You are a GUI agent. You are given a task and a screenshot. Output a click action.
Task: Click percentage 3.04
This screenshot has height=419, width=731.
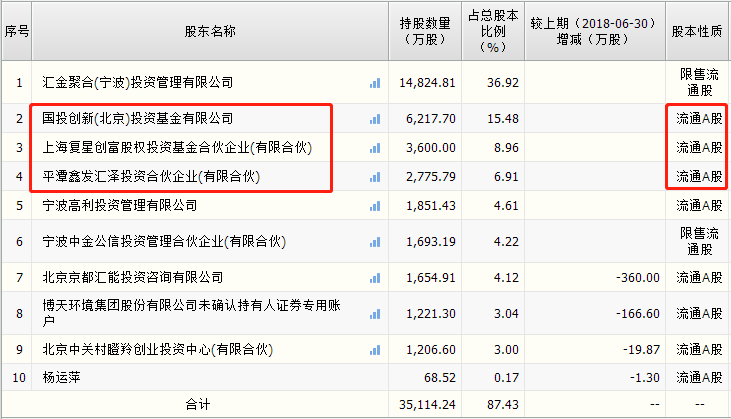pos(506,314)
